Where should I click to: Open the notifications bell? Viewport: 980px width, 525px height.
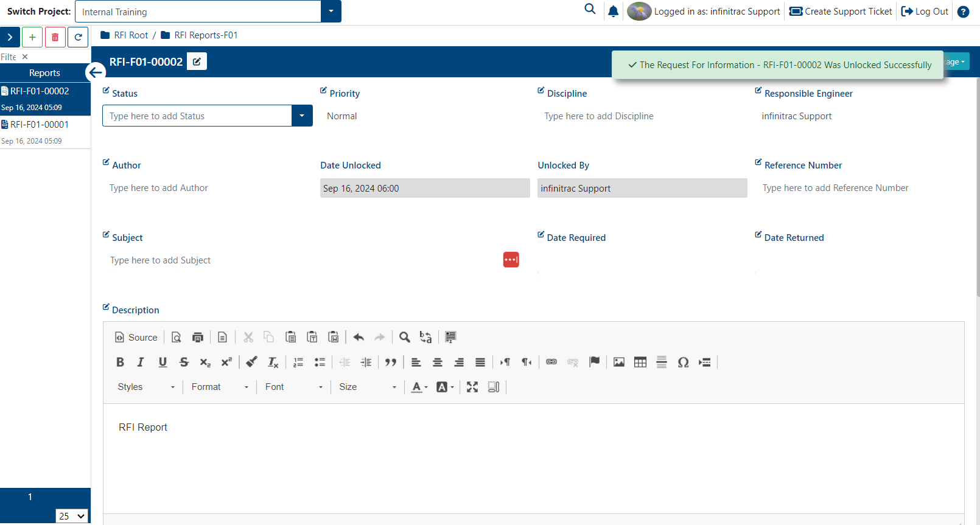614,11
